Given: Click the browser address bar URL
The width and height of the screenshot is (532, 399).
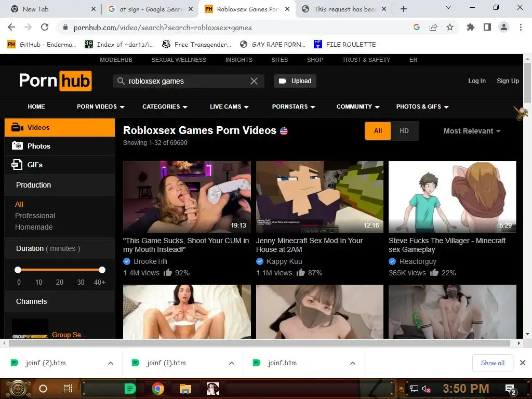Looking at the screenshot, I should point(163,28).
